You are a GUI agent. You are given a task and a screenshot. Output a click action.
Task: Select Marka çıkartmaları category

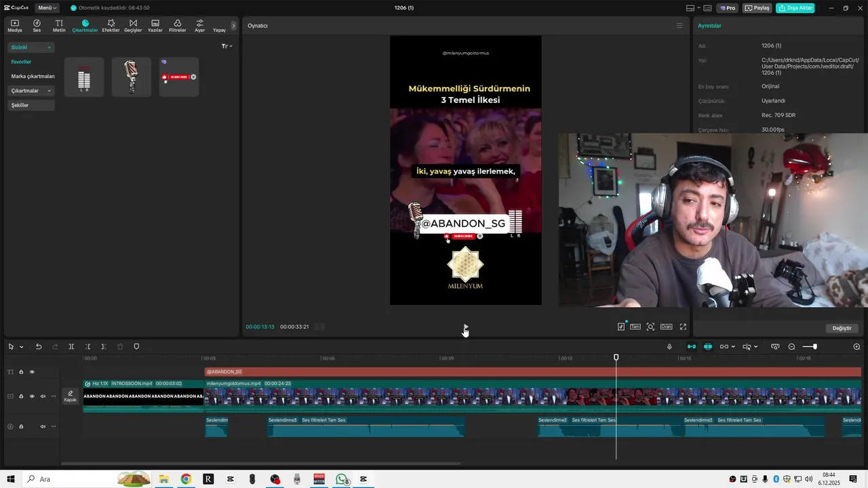pos(33,76)
